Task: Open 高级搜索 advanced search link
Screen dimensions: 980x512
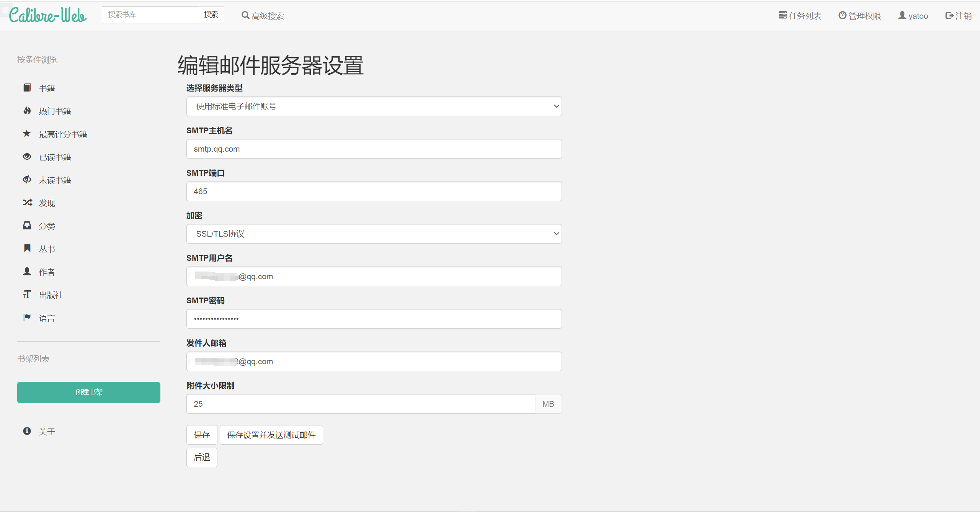Action: tap(263, 16)
